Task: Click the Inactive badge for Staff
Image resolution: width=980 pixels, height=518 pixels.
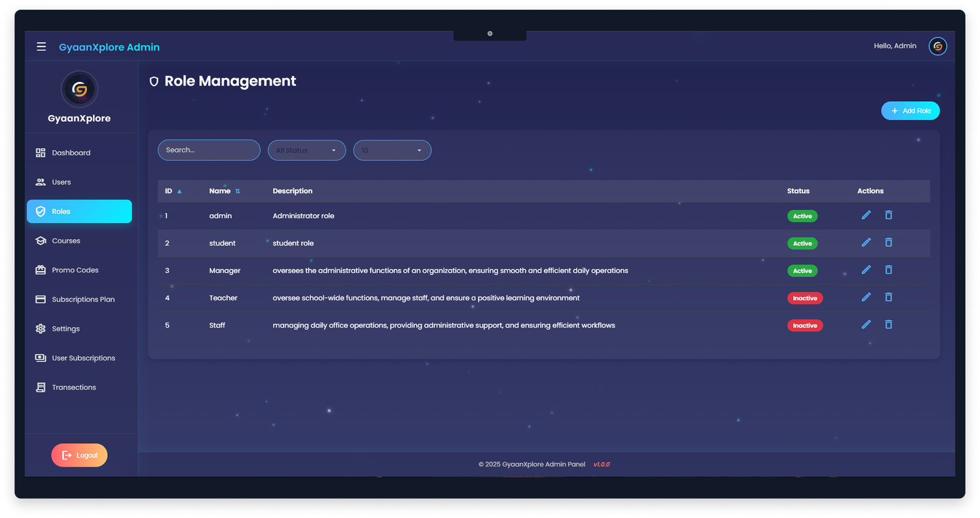Action: point(804,326)
